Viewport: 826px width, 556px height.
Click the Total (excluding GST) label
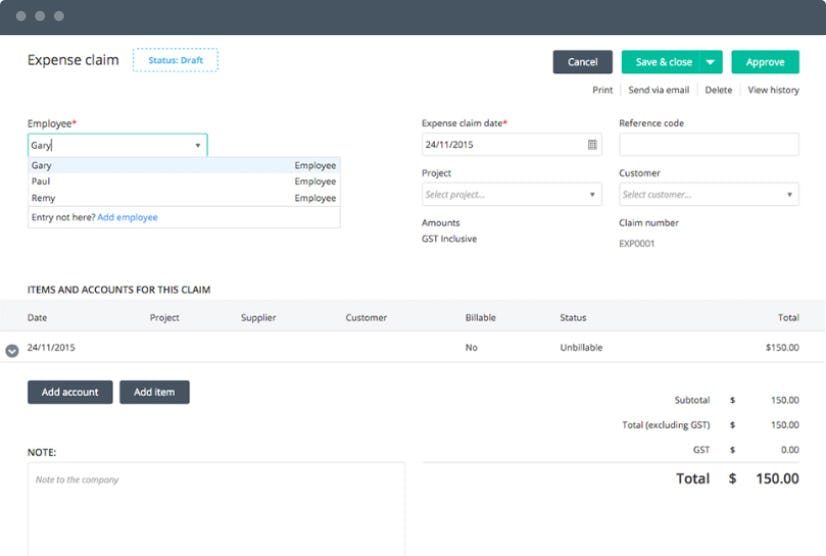click(666, 425)
